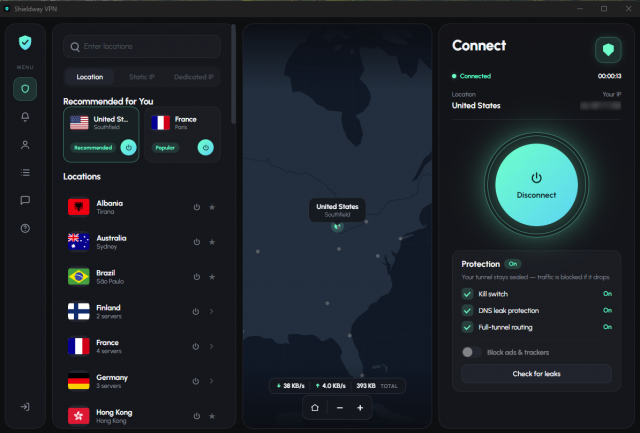Select Germany 3 servers row

pyautogui.click(x=142, y=381)
